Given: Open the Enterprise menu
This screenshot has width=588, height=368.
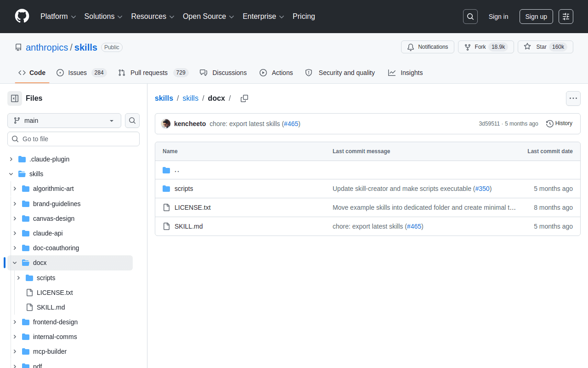Looking at the screenshot, I should tap(264, 17).
